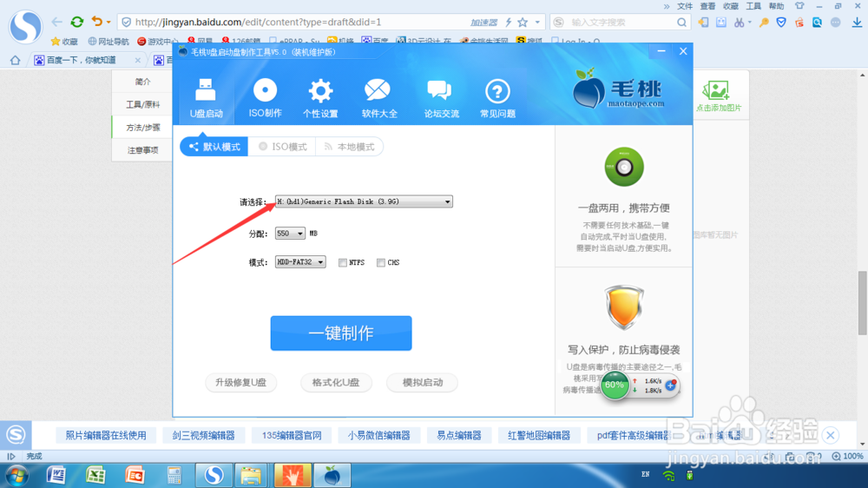Open the undo arrow dropdown in browser toolbar

(x=108, y=23)
